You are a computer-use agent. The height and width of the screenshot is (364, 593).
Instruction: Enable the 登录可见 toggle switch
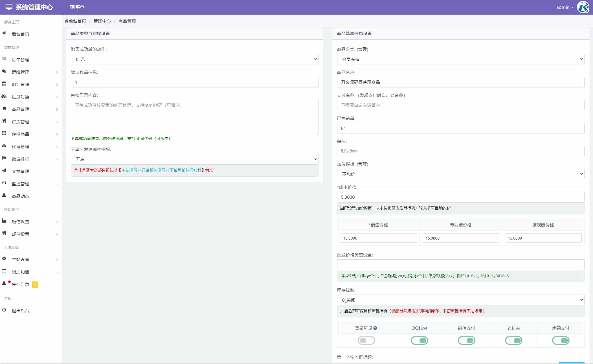pos(366,341)
